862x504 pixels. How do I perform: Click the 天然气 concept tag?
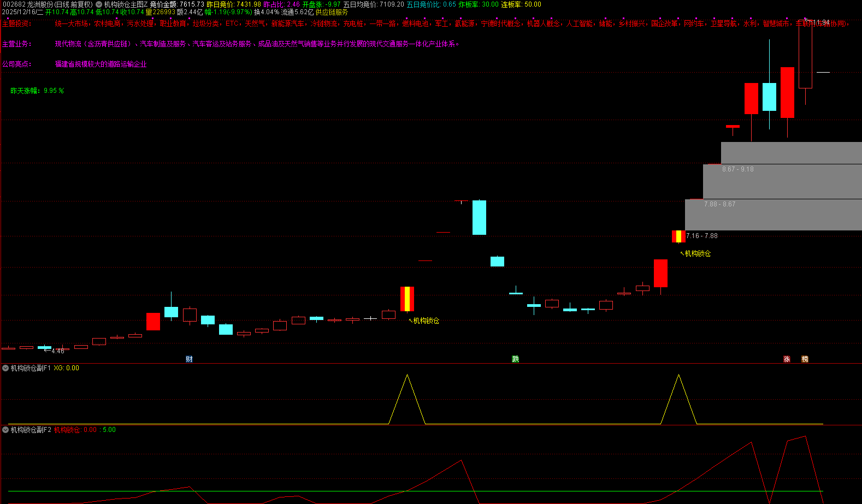(x=255, y=24)
